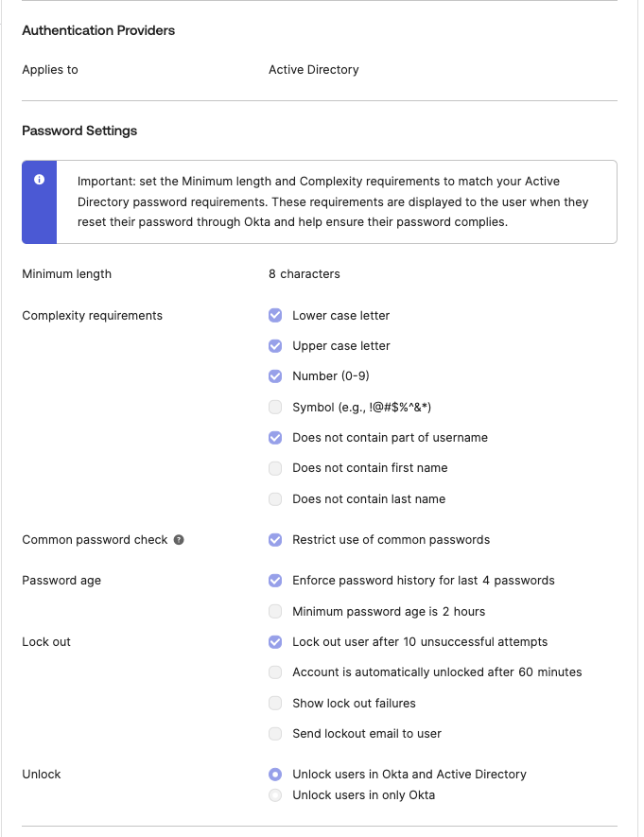The height and width of the screenshot is (837, 644).
Task: Enable Does not contain first name
Action: pyautogui.click(x=274, y=468)
